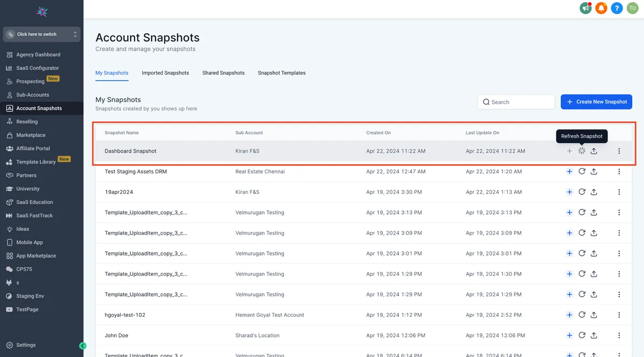
Task: Collapse the sidebar with the green arrow
Action: click(83, 346)
